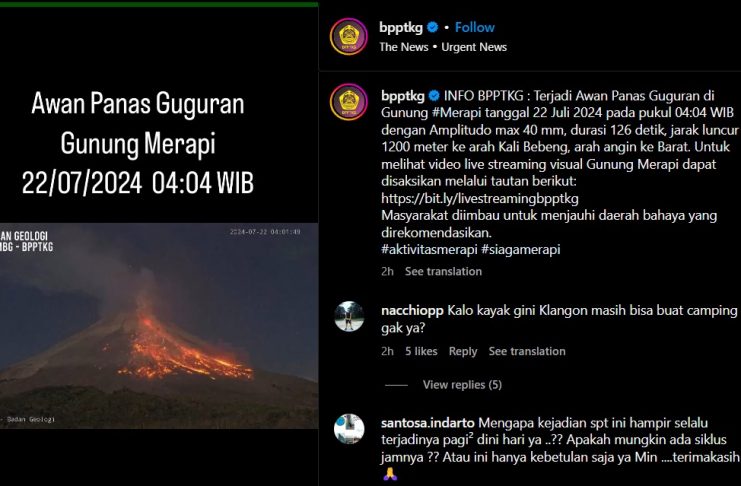
Task: Open bpptkg avatar beside the caption
Action: [x=349, y=102]
